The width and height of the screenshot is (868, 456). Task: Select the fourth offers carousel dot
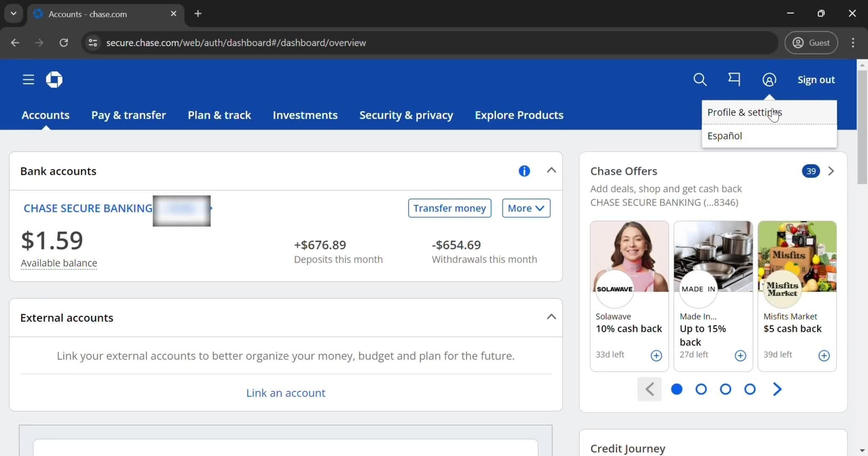click(x=750, y=389)
